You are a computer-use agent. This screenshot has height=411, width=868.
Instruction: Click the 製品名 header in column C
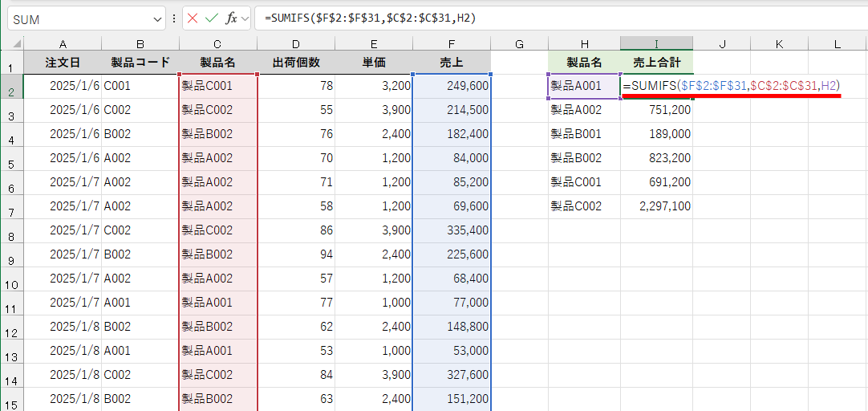click(x=218, y=63)
